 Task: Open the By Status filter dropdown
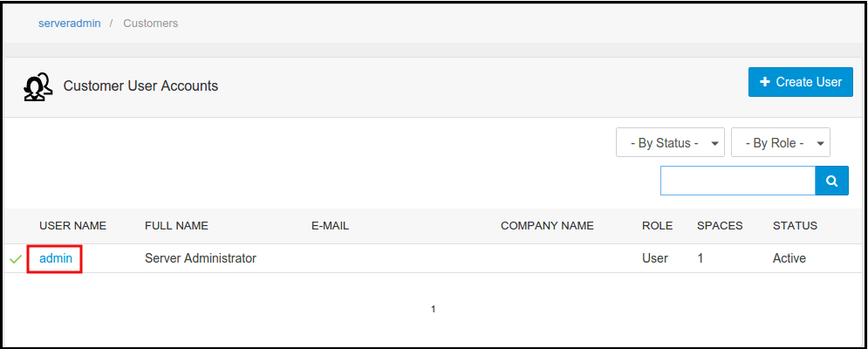tap(670, 143)
